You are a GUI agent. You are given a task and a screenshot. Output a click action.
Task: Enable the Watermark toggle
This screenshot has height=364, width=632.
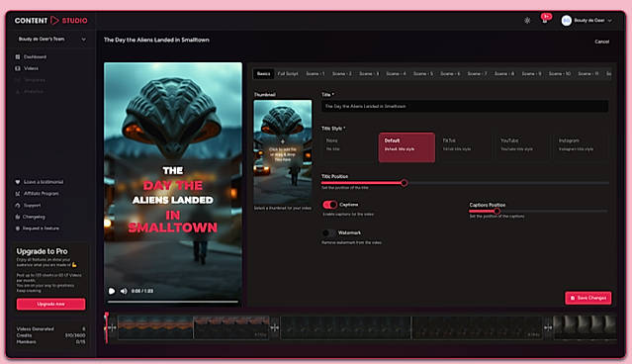tap(329, 233)
